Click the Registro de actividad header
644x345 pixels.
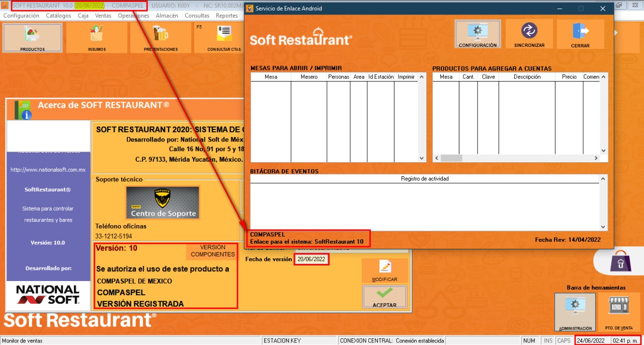click(425, 179)
